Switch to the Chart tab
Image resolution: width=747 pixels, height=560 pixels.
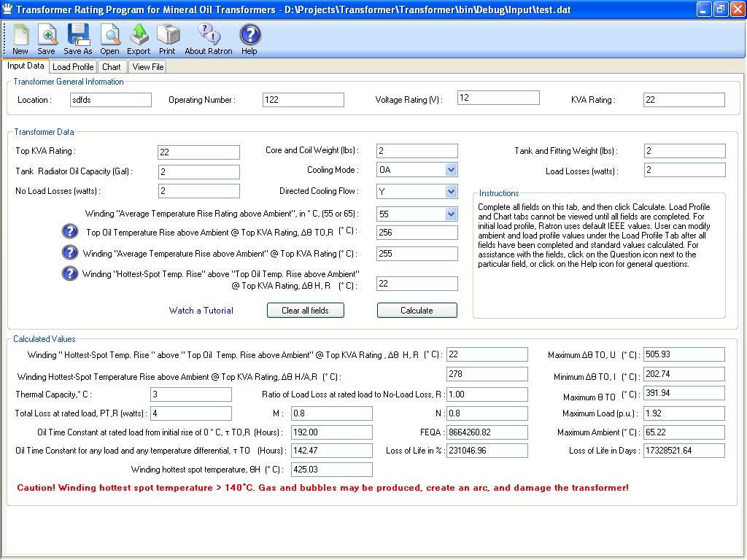112,67
